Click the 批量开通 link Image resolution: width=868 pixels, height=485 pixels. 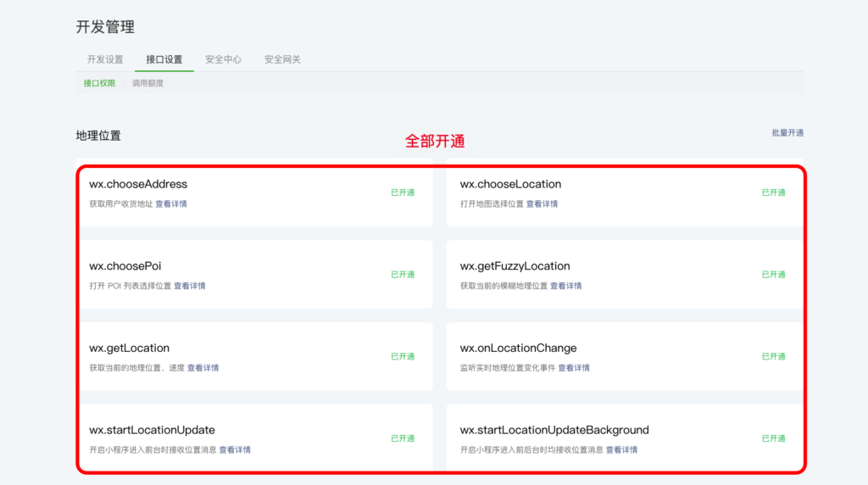tap(787, 133)
